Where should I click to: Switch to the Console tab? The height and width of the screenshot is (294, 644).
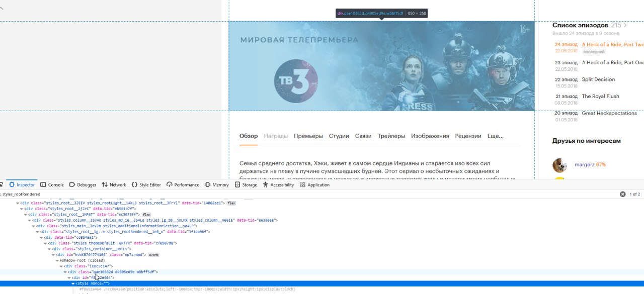52,185
